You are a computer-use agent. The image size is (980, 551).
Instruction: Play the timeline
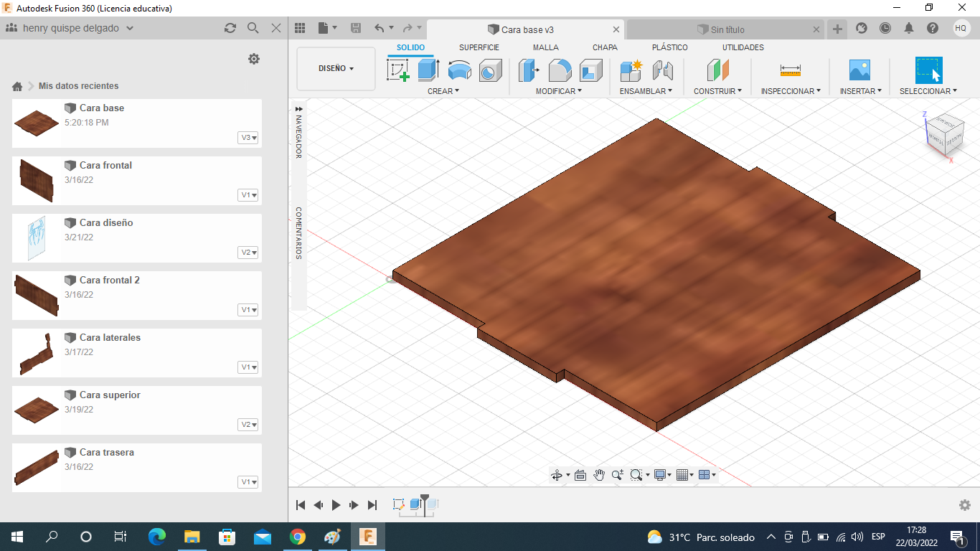click(336, 505)
